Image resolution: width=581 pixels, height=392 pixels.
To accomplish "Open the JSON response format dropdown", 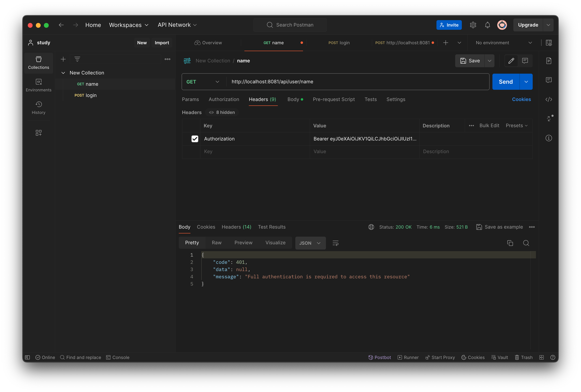I will pyautogui.click(x=310, y=243).
